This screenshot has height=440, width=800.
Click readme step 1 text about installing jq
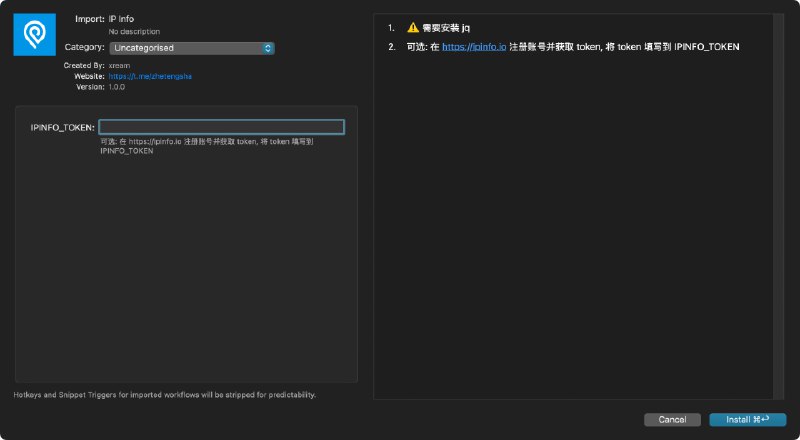[x=446, y=28]
